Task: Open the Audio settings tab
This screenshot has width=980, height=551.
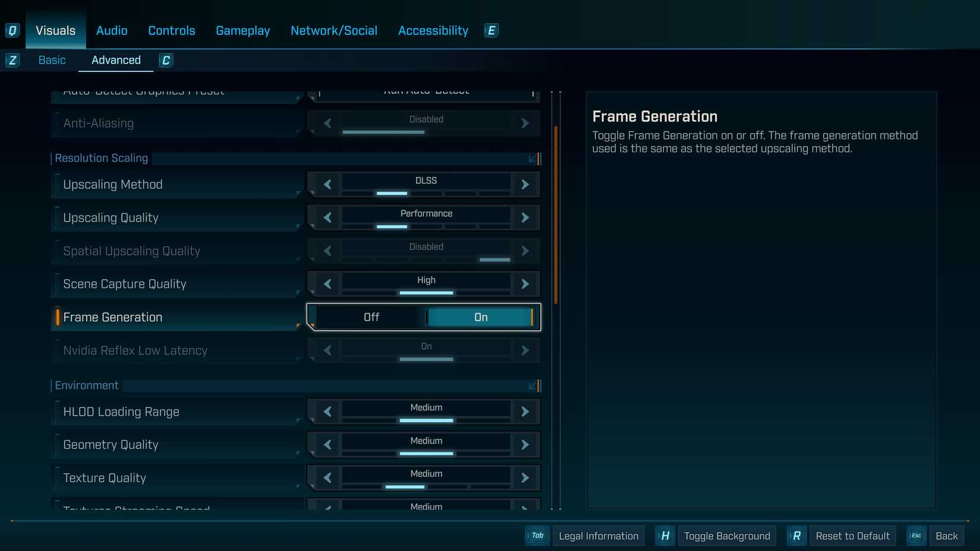Action: coord(112,30)
